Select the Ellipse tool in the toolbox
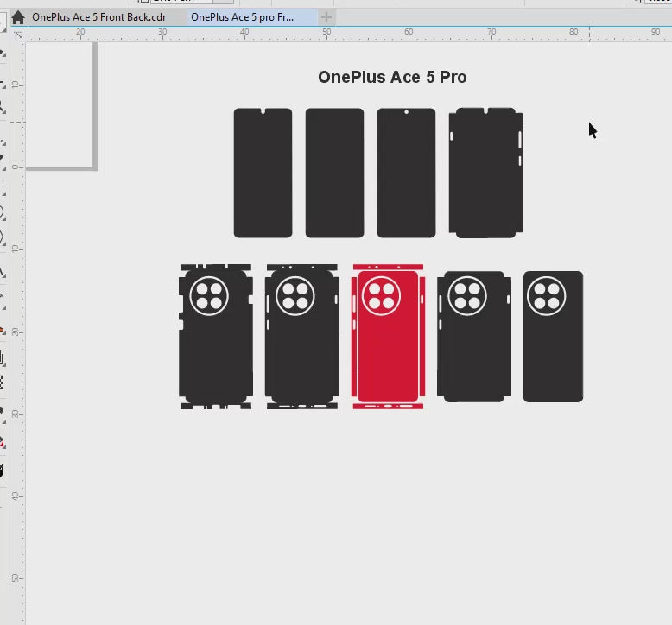This screenshot has height=625, width=672. point(3,211)
